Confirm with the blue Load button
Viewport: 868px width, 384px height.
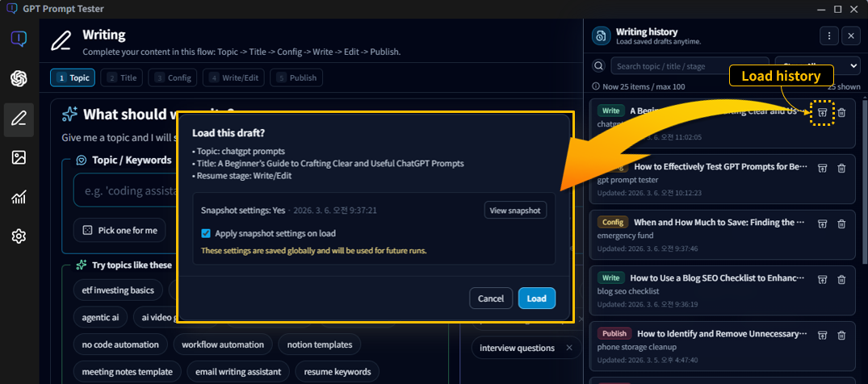(536, 298)
